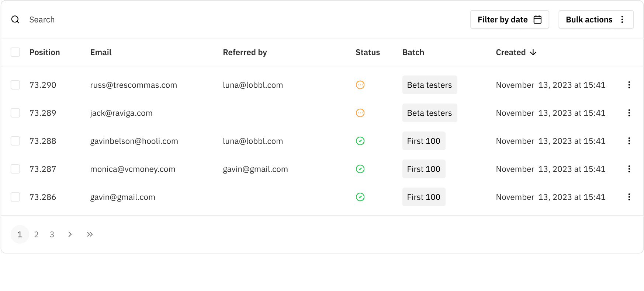Click gavin@gmail.com in Email column

point(122,197)
